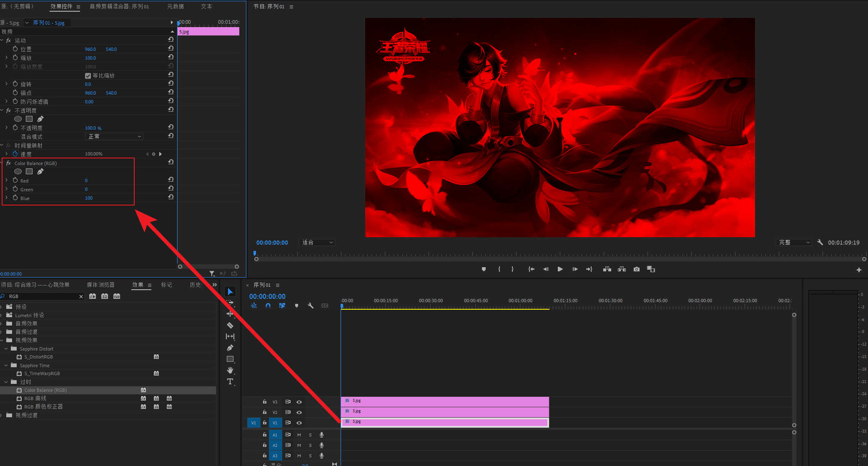Screen dimensions: 868x466
Task: Open the 元数据 tab
Action: point(176,6)
